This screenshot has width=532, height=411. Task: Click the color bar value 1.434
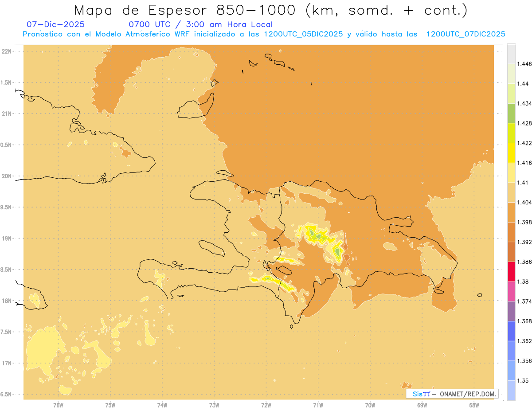pos(525,103)
